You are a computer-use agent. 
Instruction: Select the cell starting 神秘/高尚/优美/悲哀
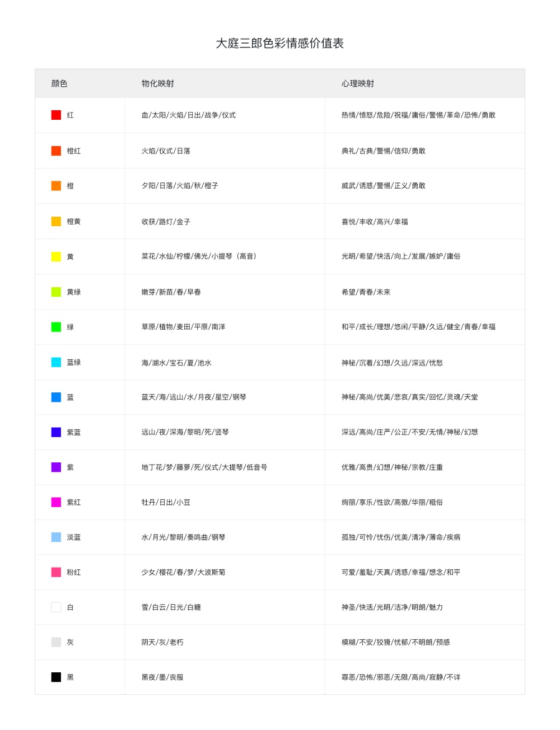coord(424,397)
